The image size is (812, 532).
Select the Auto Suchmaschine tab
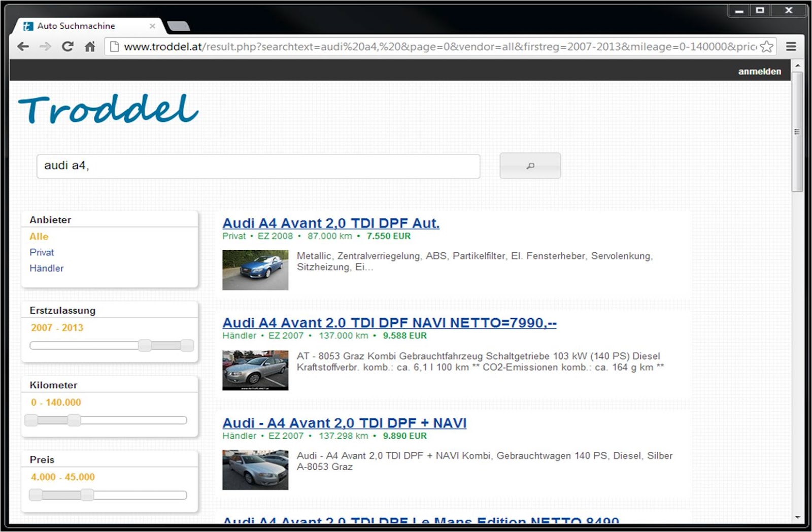(x=87, y=26)
